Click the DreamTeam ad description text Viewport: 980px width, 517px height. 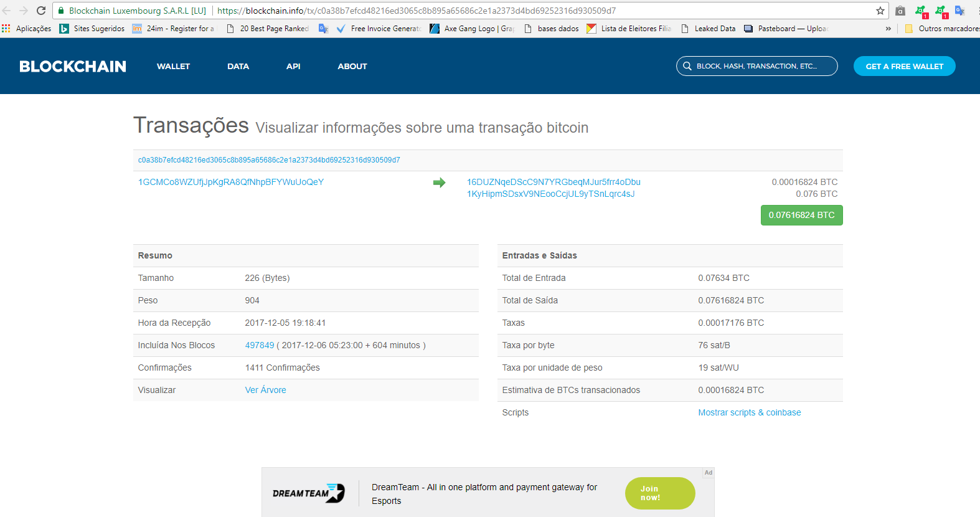tap(484, 494)
